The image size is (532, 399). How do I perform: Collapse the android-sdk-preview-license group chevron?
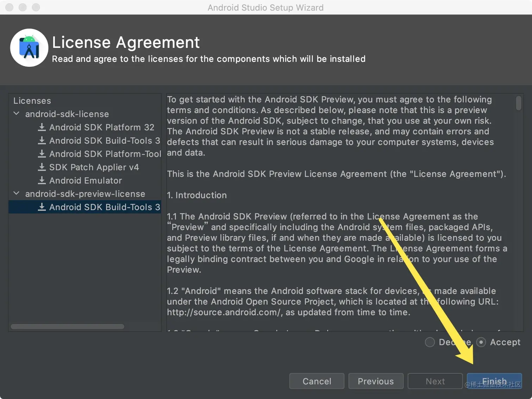(17, 194)
